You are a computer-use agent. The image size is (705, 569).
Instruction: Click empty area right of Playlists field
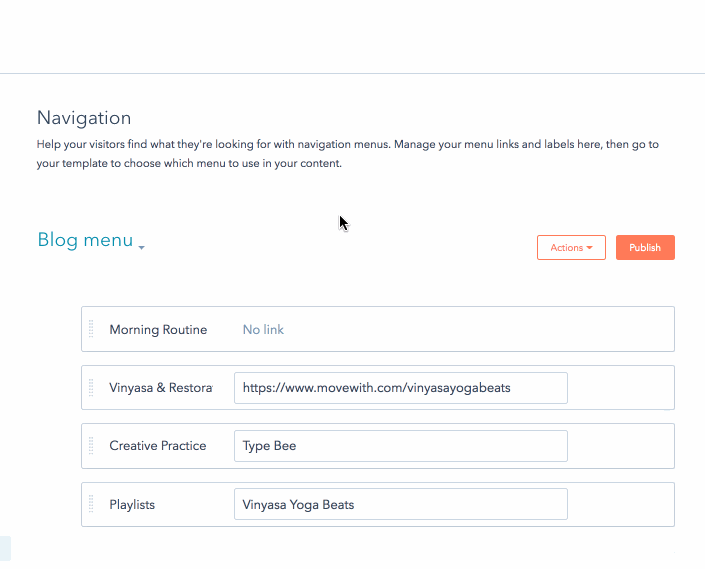[620, 504]
